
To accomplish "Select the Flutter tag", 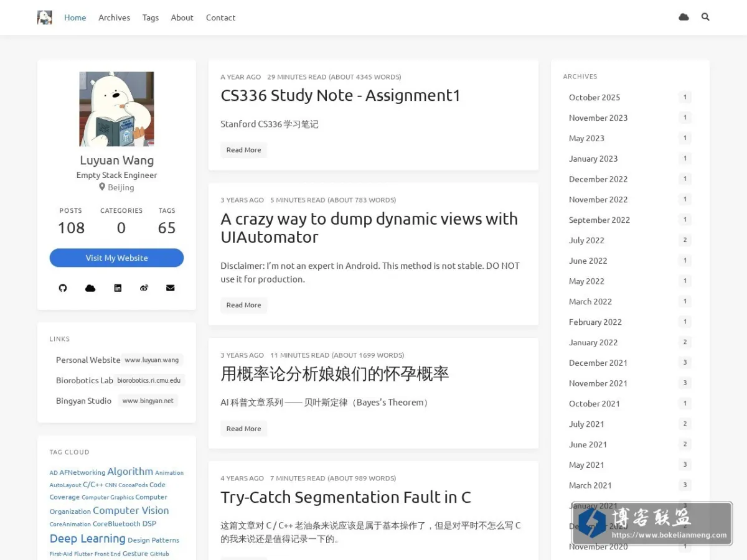I will tap(83, 554).
